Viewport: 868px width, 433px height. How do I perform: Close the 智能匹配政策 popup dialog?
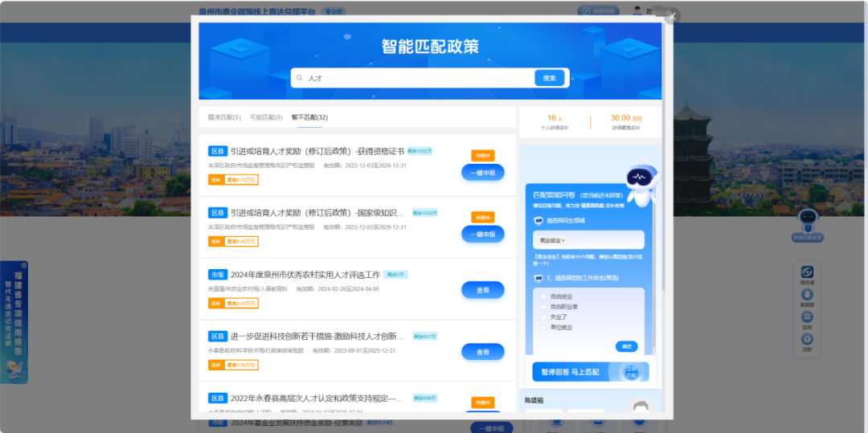(673, 16)
